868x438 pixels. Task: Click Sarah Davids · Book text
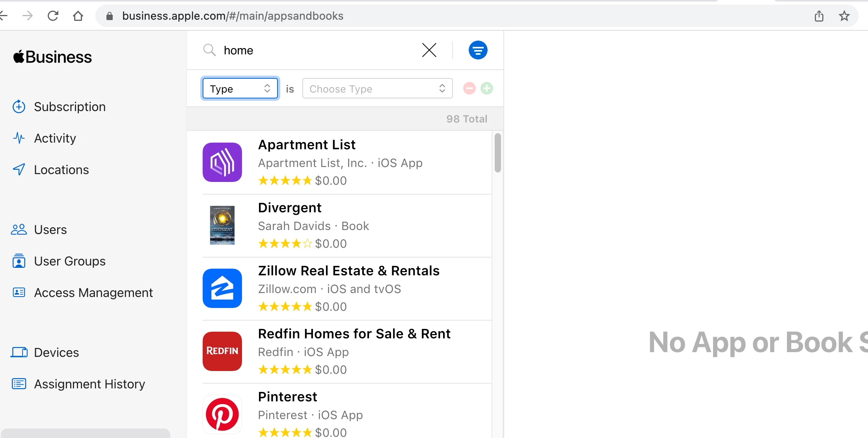[x=313, y=226]
